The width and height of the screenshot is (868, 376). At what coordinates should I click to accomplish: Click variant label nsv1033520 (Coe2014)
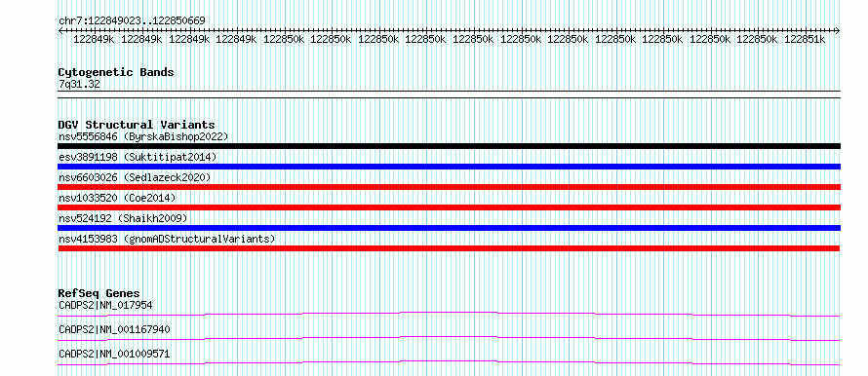tap(117, 198)
